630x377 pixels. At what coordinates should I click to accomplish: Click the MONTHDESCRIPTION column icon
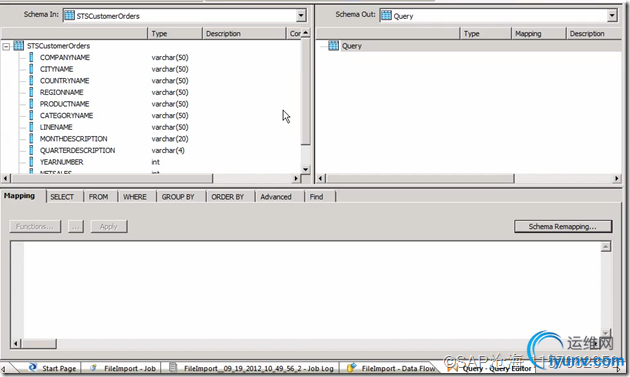tap(31, 139)
